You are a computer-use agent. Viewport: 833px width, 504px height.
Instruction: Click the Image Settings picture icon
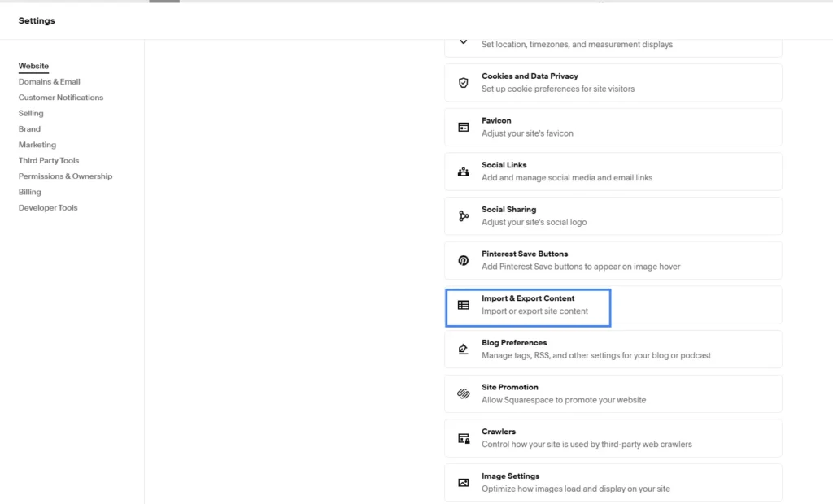(x=463, y=483)
